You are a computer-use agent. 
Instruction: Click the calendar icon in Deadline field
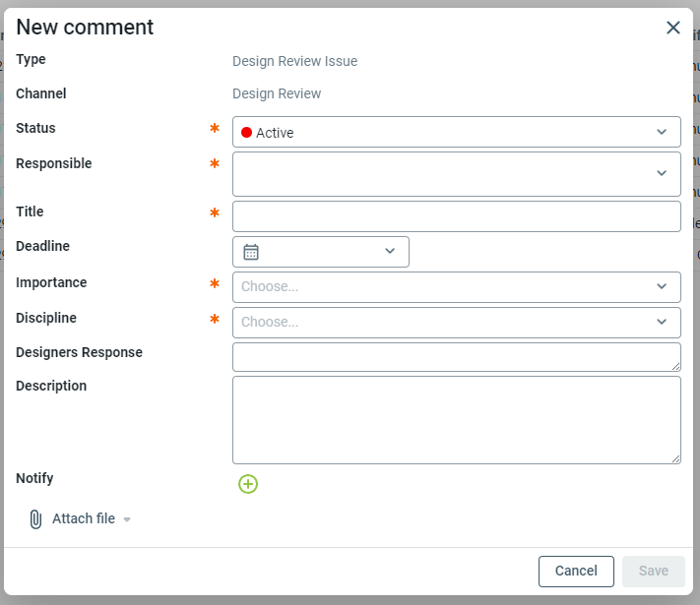(251, 252)
